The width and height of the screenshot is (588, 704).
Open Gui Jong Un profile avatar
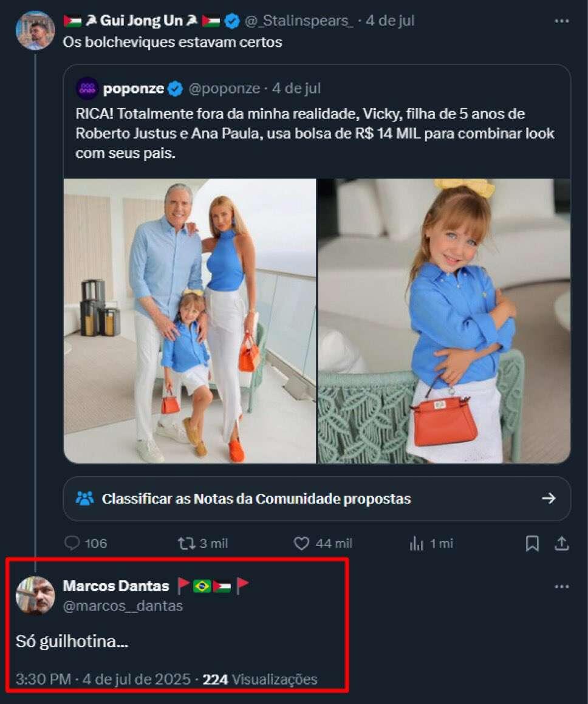point(35,30)
